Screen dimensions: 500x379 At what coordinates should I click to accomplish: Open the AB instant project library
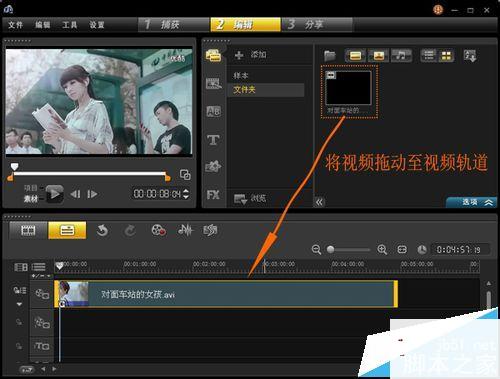213,111
